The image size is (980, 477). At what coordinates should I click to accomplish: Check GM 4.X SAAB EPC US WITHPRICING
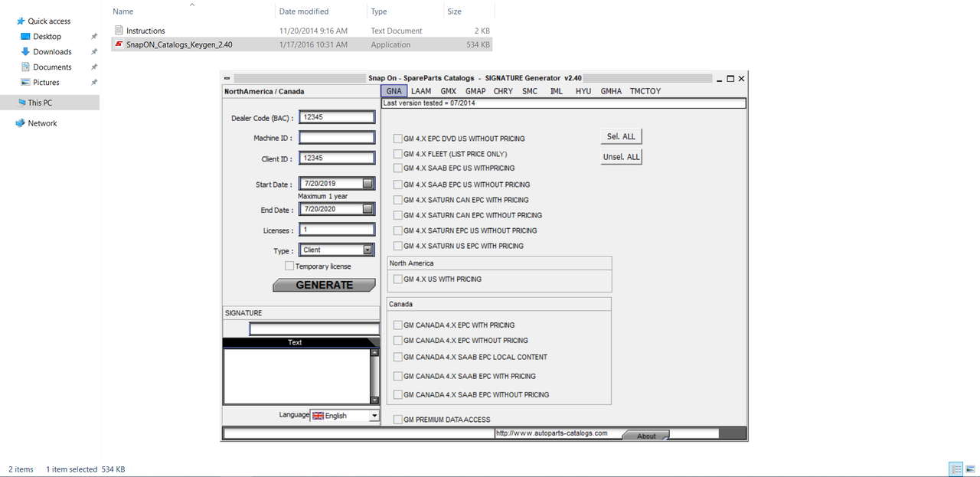pos(398,168)
